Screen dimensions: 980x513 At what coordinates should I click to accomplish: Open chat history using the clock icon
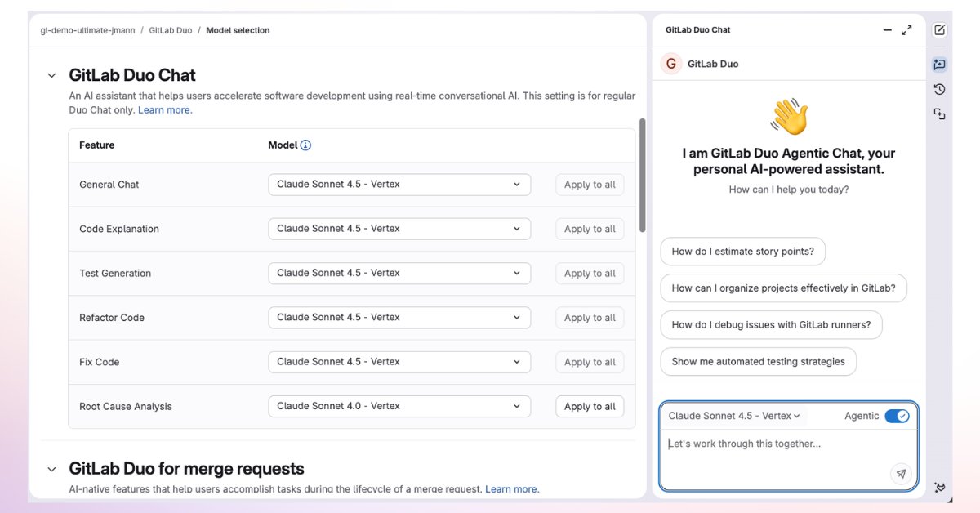click(x=938, y=89)
